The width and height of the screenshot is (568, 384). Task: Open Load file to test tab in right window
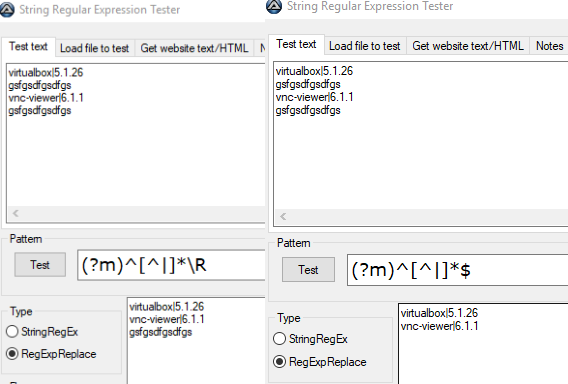pos(365,46)
